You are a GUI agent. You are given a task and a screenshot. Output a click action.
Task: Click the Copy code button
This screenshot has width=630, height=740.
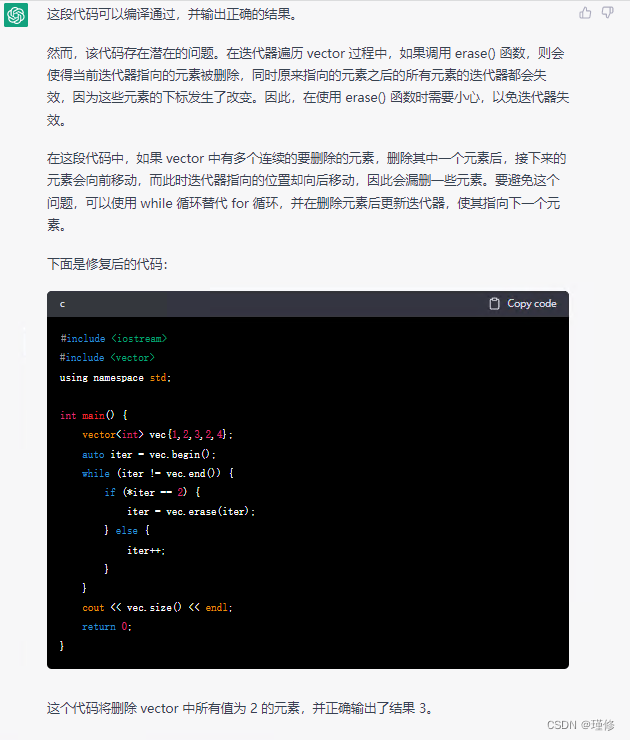523,303
